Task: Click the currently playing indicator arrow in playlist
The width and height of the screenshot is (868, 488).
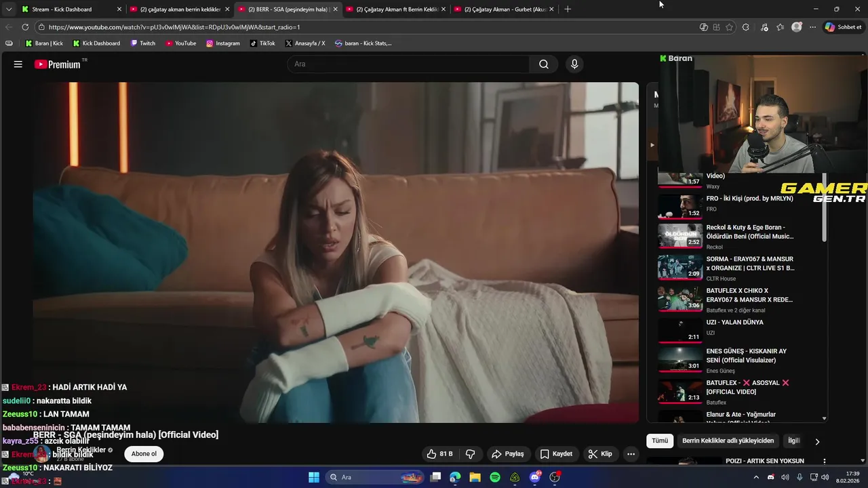Action: 652,145
